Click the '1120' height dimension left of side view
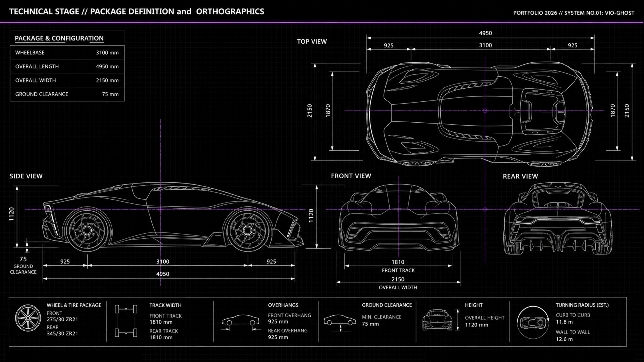 coord(11,214)
